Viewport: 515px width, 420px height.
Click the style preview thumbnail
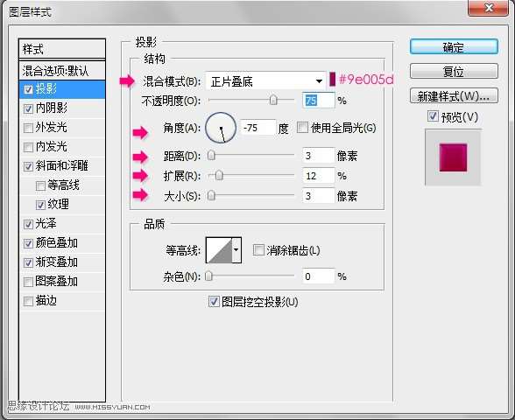[x=453, y=157]
